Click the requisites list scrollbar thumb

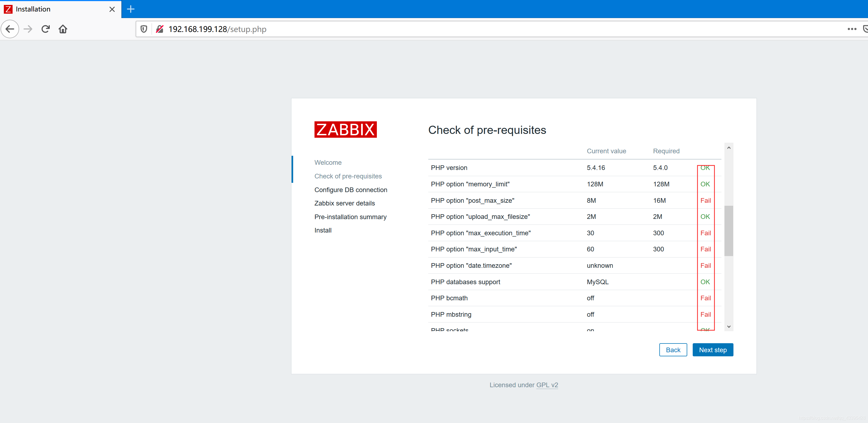[x=729, y=231]
